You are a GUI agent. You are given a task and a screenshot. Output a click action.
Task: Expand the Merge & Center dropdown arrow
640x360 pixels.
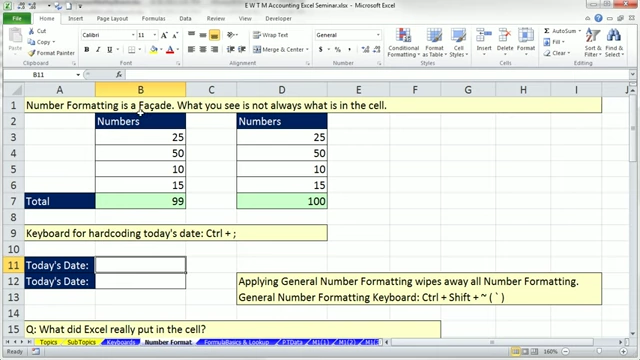307,49
